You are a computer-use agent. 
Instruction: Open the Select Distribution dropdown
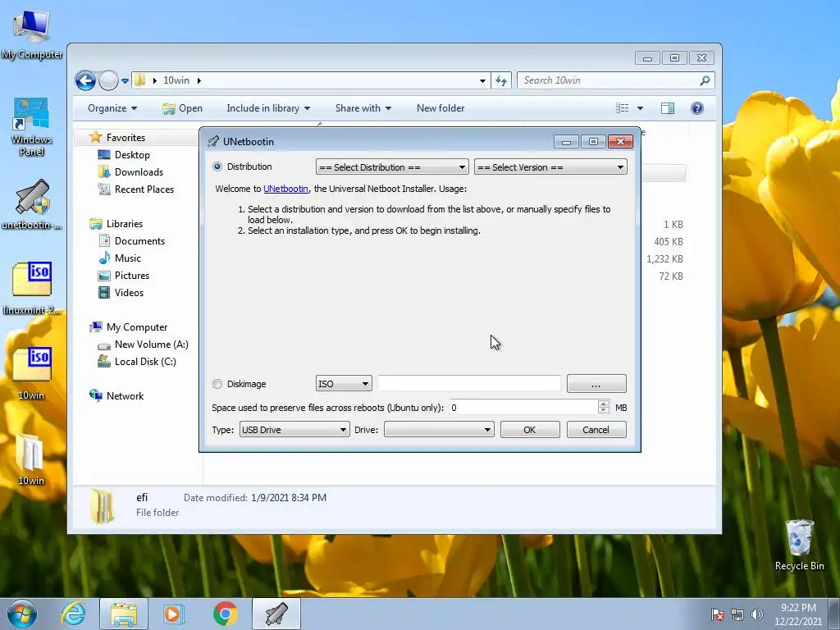tap(392, 167)
